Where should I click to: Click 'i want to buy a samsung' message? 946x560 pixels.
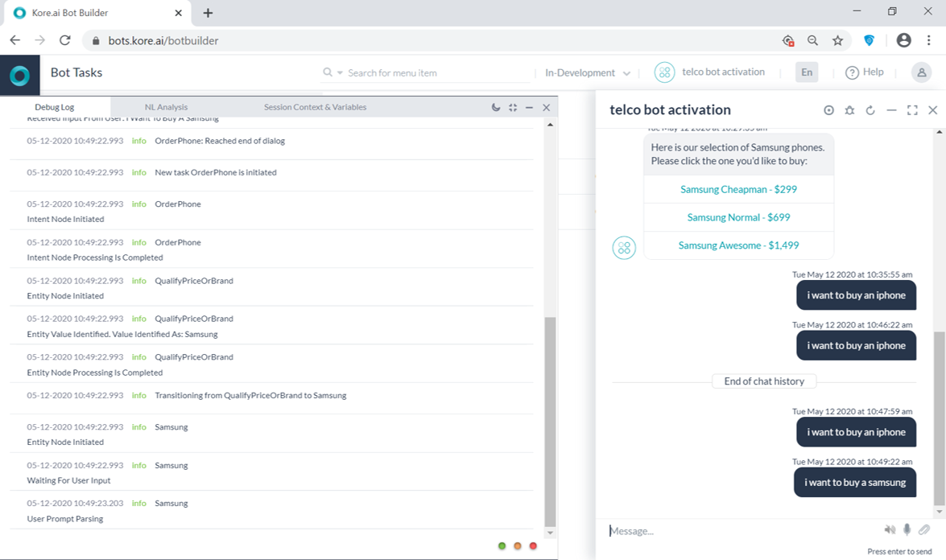(x=855, y=482)
